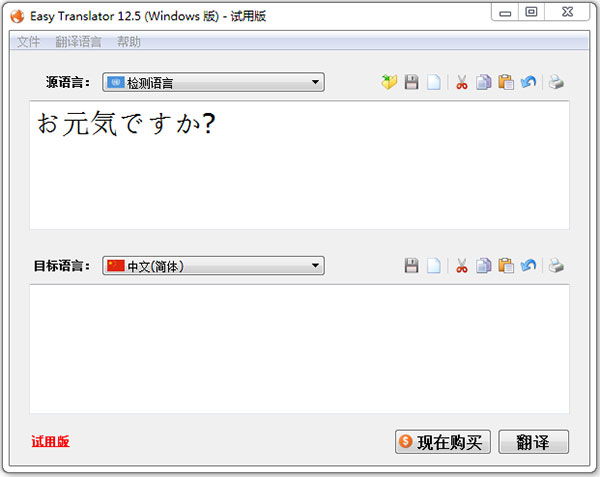Open the 翻译语言 menu
The image size is (600, 477).
pyautogui.click(x=78, y=41)
